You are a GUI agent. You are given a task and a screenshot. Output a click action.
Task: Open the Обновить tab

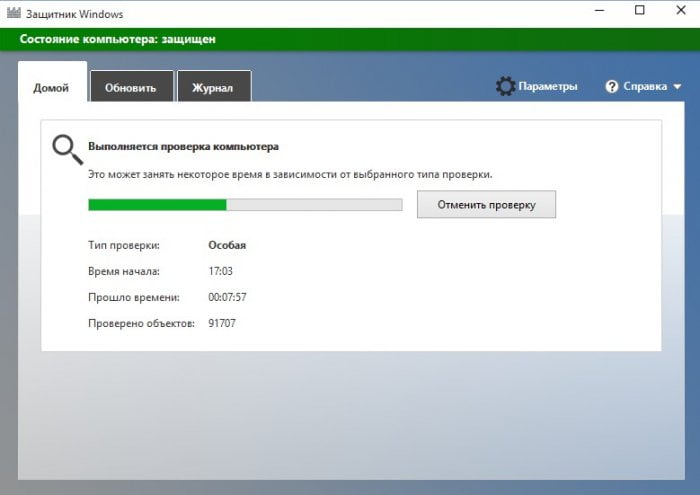(132, 88)
